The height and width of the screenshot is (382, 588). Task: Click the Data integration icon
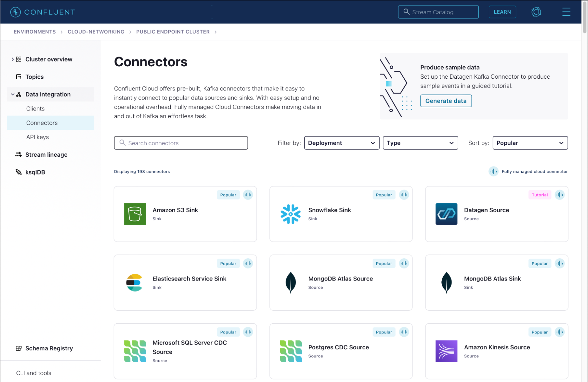coord(19,94)
